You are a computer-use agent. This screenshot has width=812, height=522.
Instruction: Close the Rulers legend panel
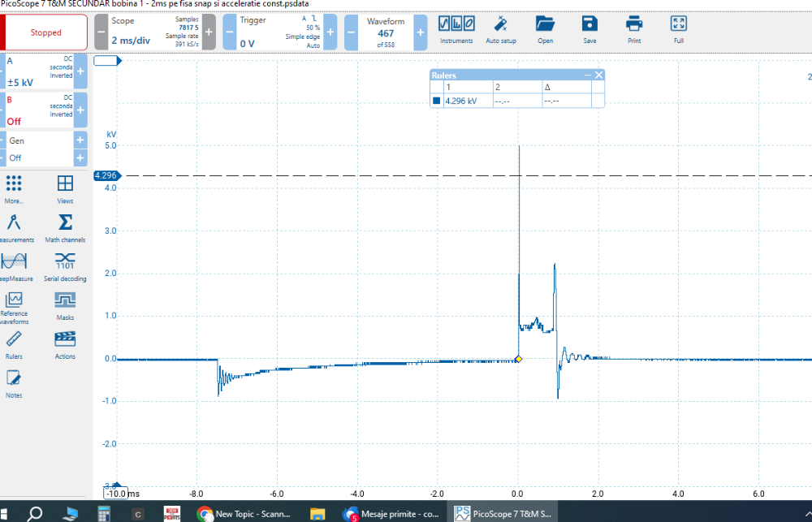(598, 75)
